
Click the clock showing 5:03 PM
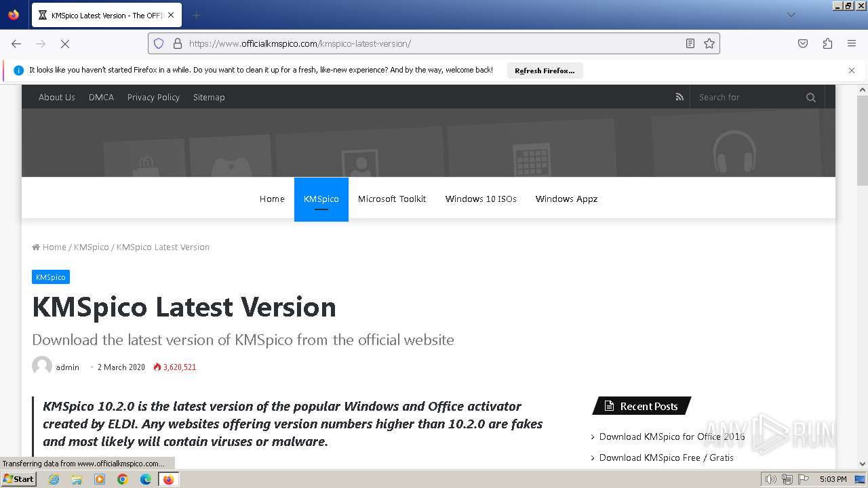click(x=833, y=479)
